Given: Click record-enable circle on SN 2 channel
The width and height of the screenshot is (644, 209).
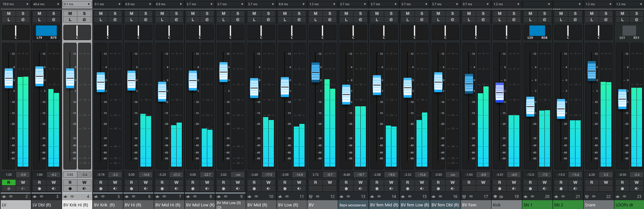Looking at the screenshot, I should (x=561, y=188).
